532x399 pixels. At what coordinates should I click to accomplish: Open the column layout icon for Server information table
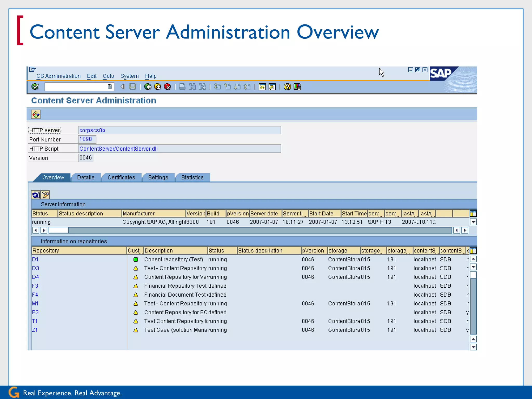473,214
